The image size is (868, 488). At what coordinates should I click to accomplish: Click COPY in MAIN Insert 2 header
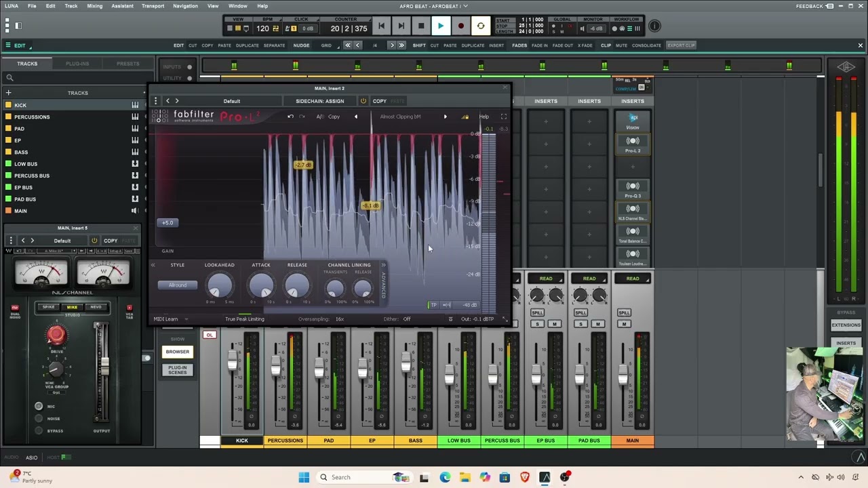(x=379, y=101)
